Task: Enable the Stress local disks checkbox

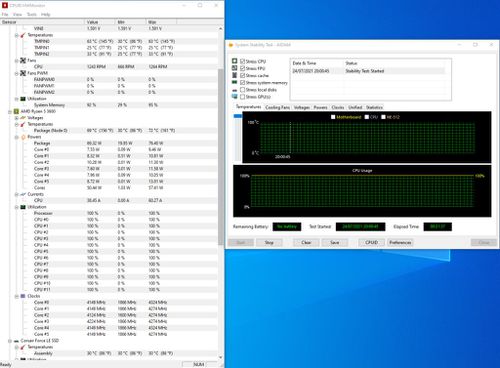Action: 243,90
